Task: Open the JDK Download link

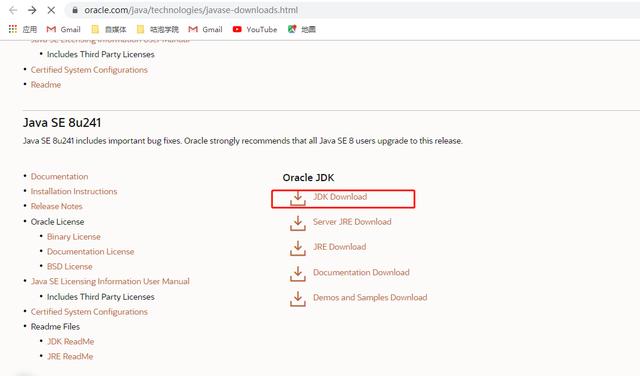Action: pos(340,197)
